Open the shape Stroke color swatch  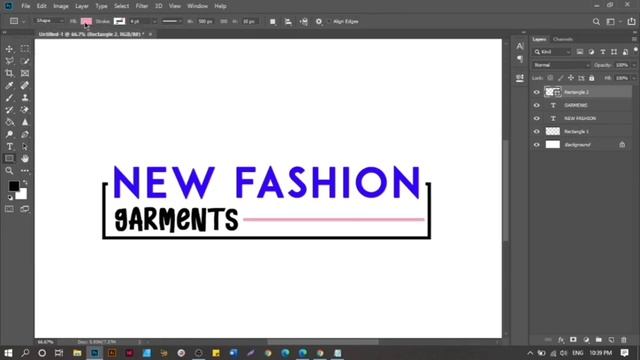click(119, 21)
